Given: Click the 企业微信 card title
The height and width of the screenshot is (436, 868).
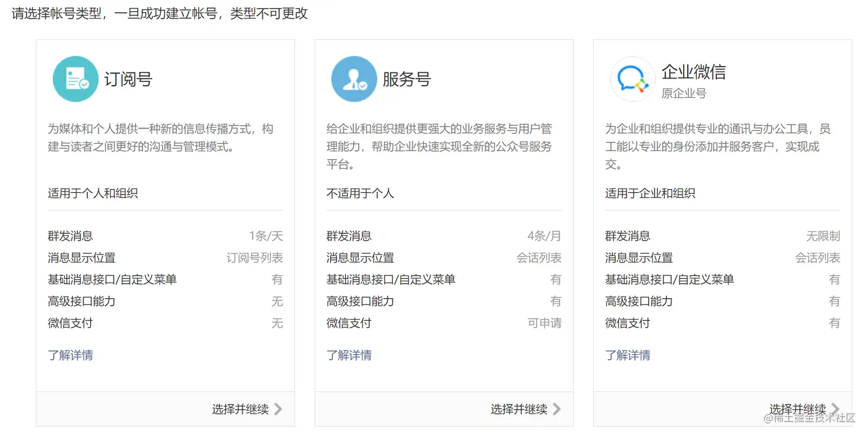Looking at the screenshot, I should 693,72.
